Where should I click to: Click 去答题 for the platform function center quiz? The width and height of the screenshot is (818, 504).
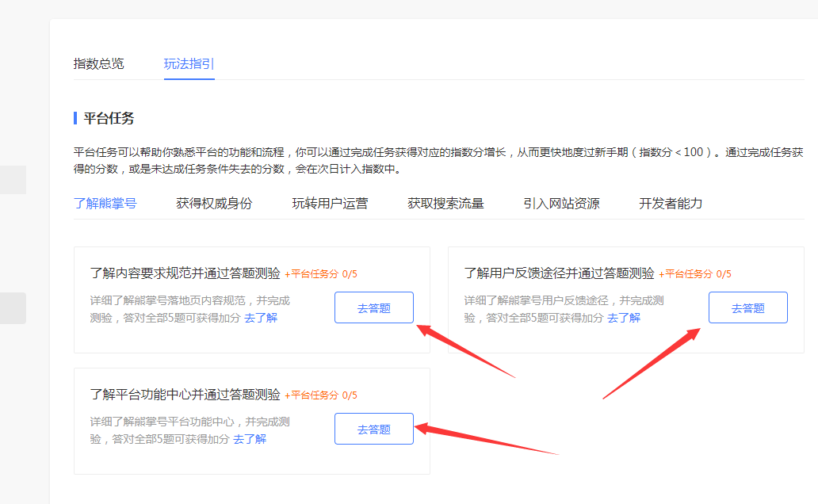tap(373, 430)
